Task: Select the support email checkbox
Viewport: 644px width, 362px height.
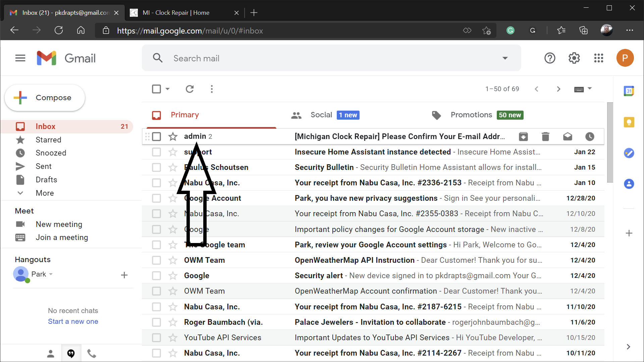Action: (156, 152)
